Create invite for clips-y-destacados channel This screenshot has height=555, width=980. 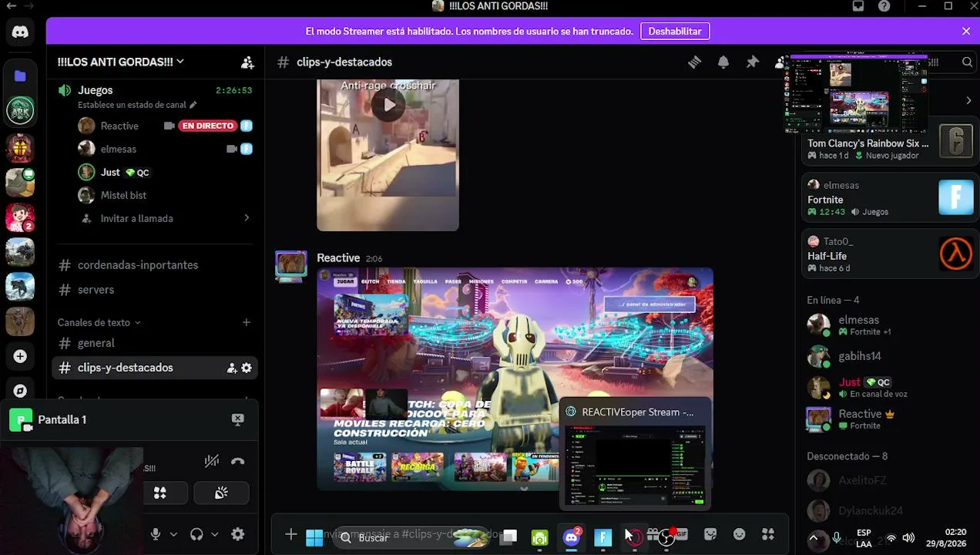231,368
